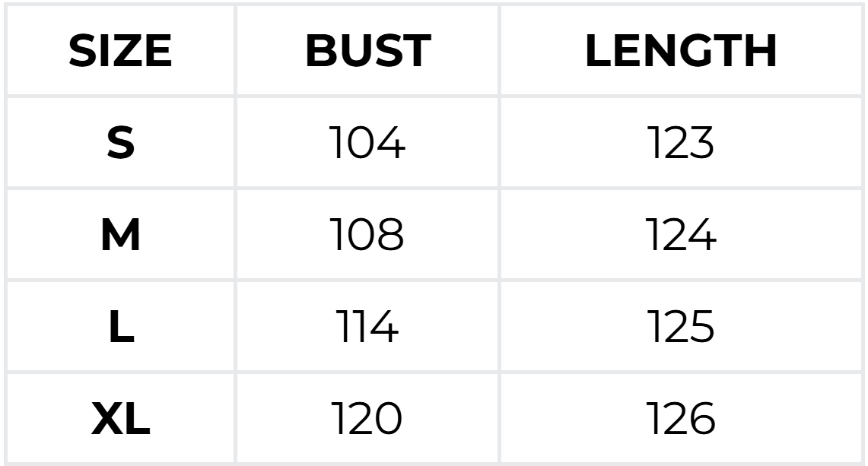Click bust value 108
Viewport: 868px width, 466px height.
click(x=367, y=236)
